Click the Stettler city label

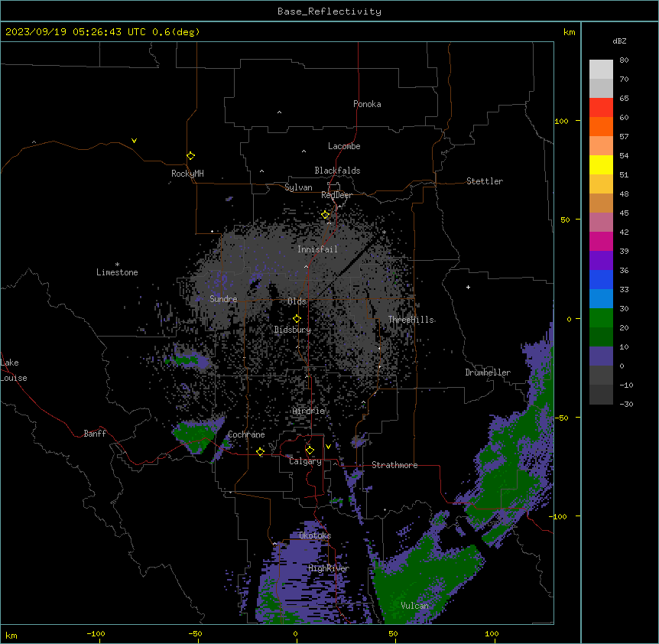[485, 181]
